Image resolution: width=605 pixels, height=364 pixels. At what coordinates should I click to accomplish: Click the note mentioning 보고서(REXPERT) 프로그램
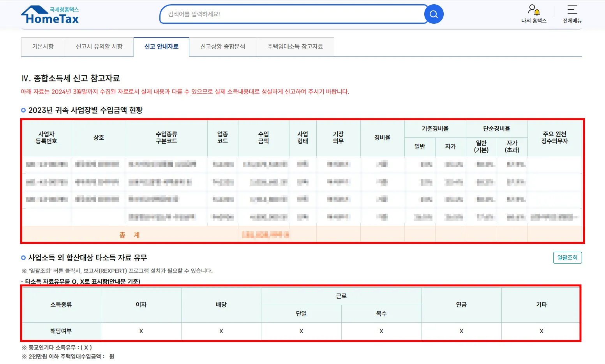pos(117,271)
